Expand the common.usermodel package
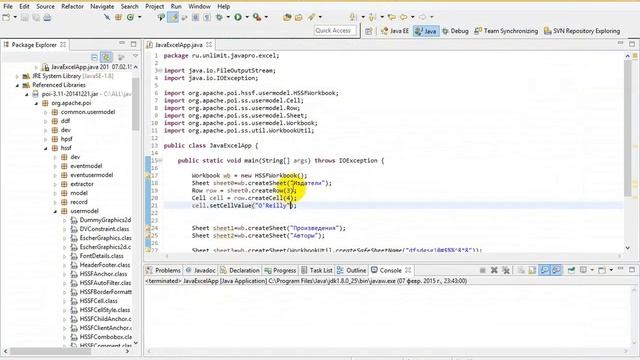640x360 pixels. pos(45,112)
